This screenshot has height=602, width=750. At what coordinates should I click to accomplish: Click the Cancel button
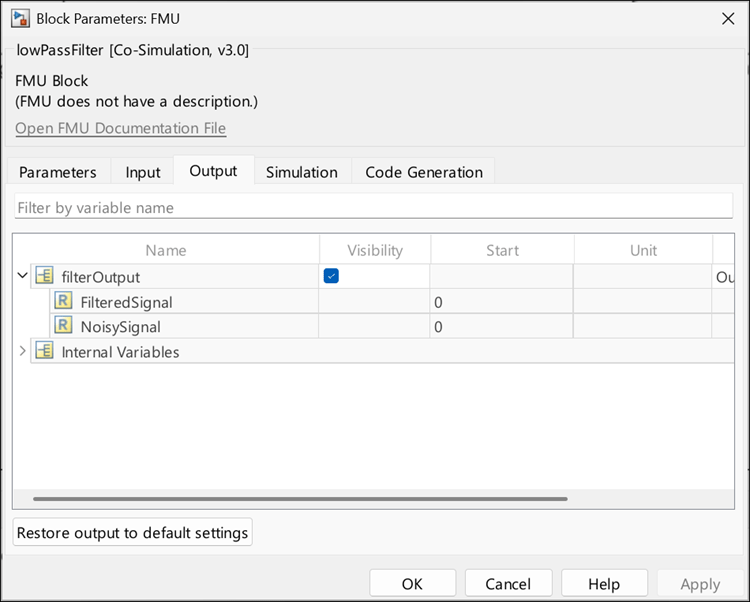[508, 584]
